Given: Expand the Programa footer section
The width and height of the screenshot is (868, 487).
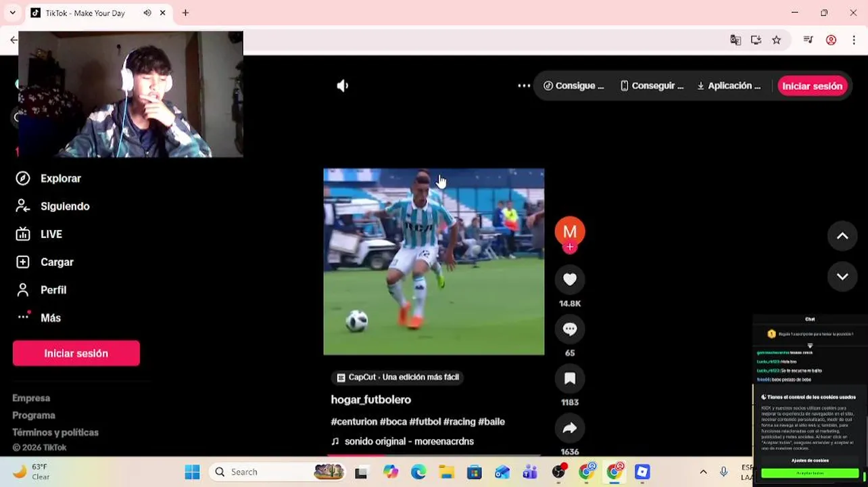Looking at the screenshot, I should (34, 415).
